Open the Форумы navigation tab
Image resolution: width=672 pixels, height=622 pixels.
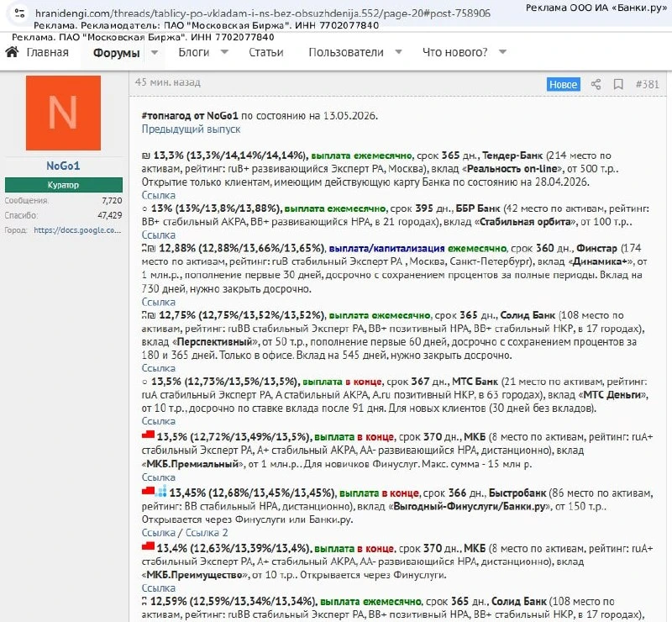[x=117, y=53]
